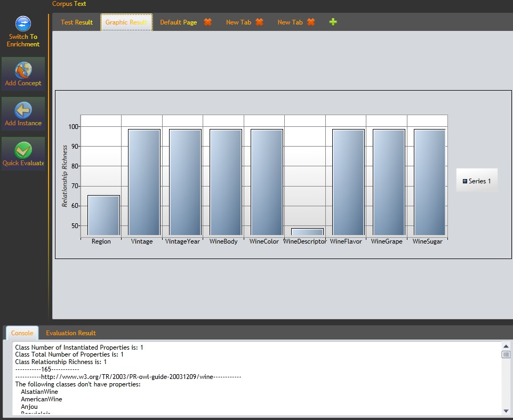Click the Add Instance arrow icon
Viewport: 513px width, 420px height.
tap(23, 110)
